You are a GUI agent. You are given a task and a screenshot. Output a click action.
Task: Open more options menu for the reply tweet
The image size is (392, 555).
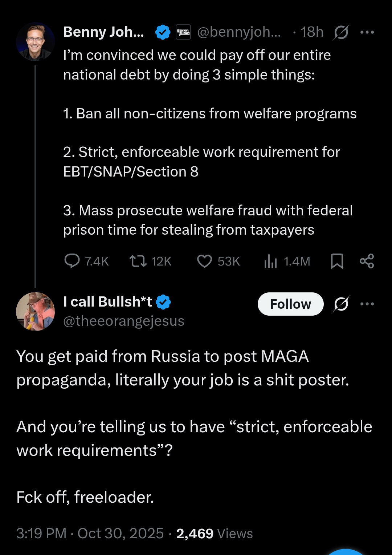click(367, 304)
